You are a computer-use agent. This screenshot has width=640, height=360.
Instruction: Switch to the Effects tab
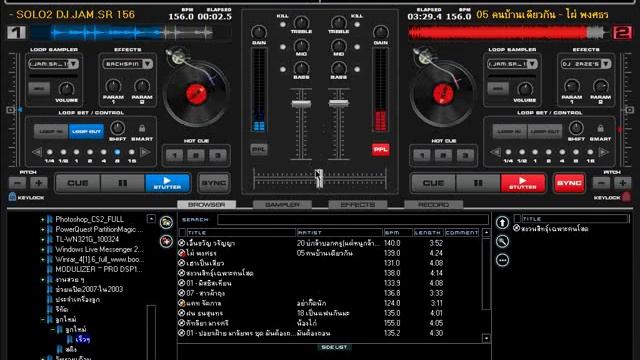(x=358, y=204)
